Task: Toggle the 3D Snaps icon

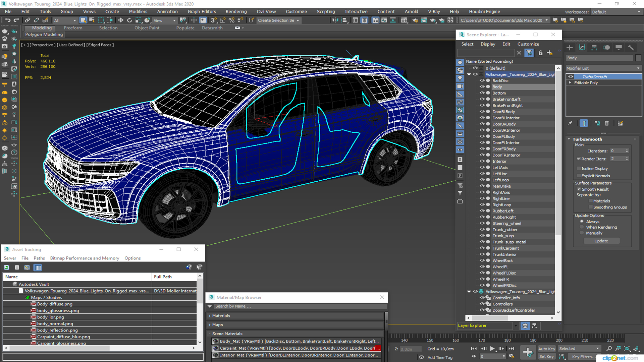Action: [x=214, y=20]
